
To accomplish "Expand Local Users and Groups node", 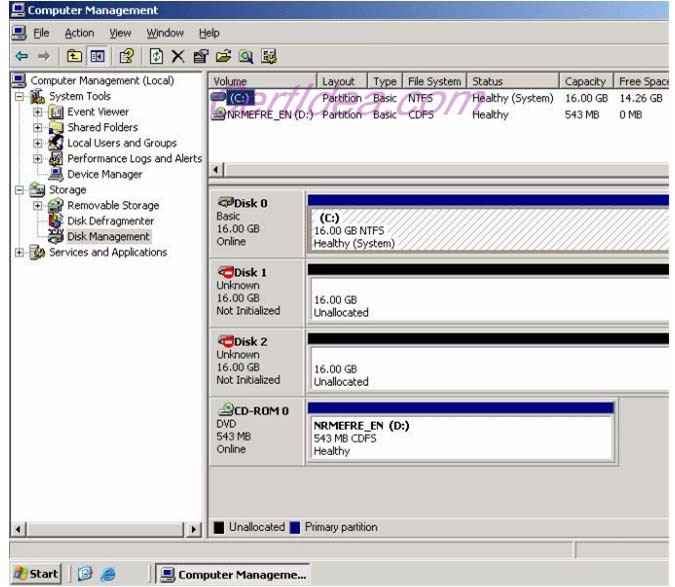I will tap(38, 143).
